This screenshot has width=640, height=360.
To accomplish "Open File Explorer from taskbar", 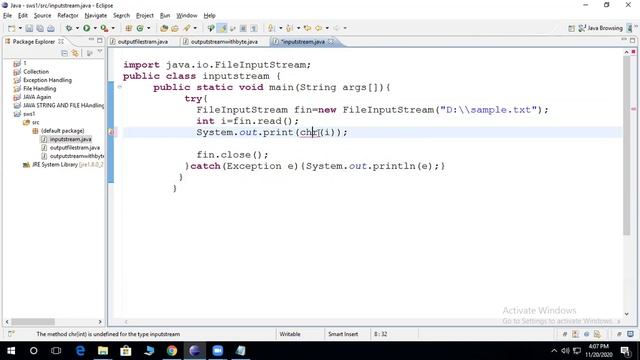I will click(x=103, y=351).
